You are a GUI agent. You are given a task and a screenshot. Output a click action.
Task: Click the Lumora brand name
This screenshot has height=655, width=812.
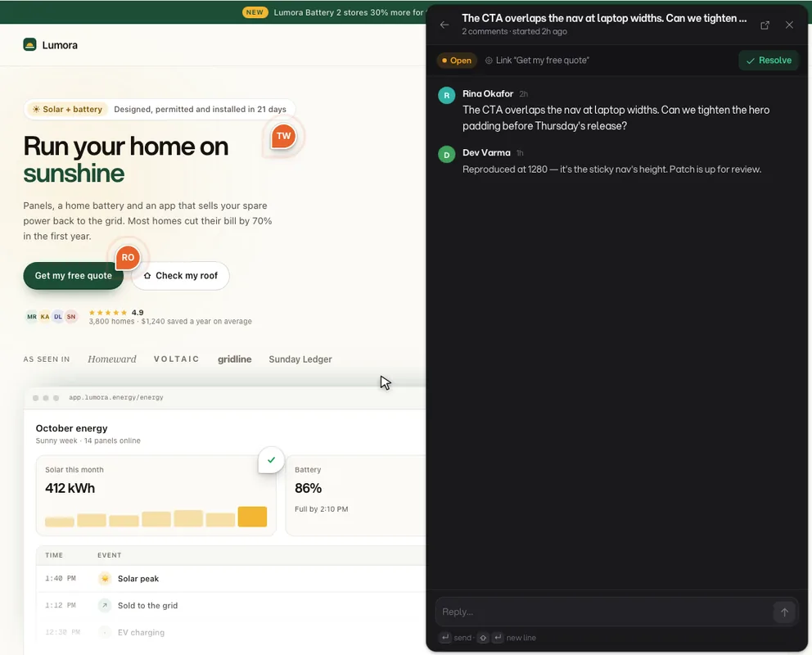pyautogui.click(x=60, y=45)
